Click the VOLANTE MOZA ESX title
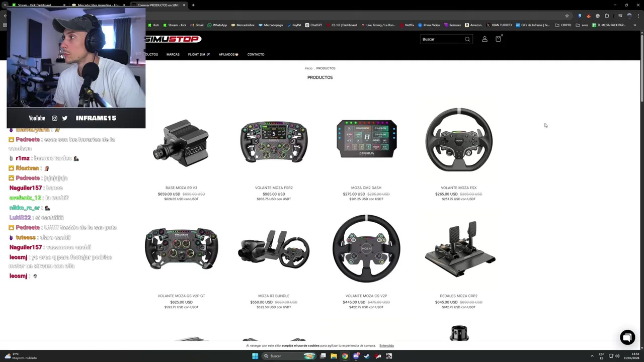This screenshot has width=644, height=362. tap(459, 188)
